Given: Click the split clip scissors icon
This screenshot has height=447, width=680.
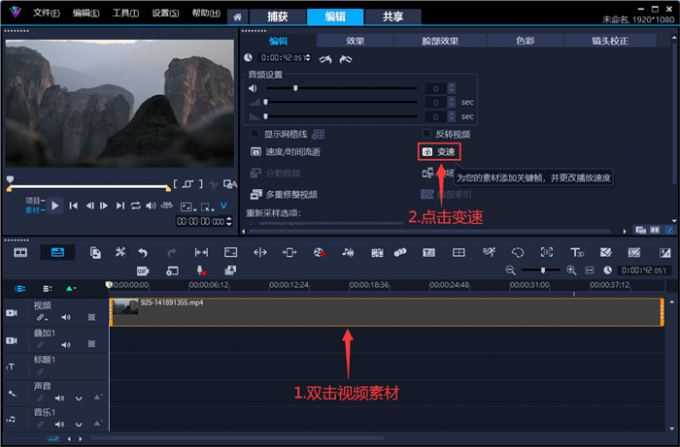Looking at the screenshot, I should point(213,184).
